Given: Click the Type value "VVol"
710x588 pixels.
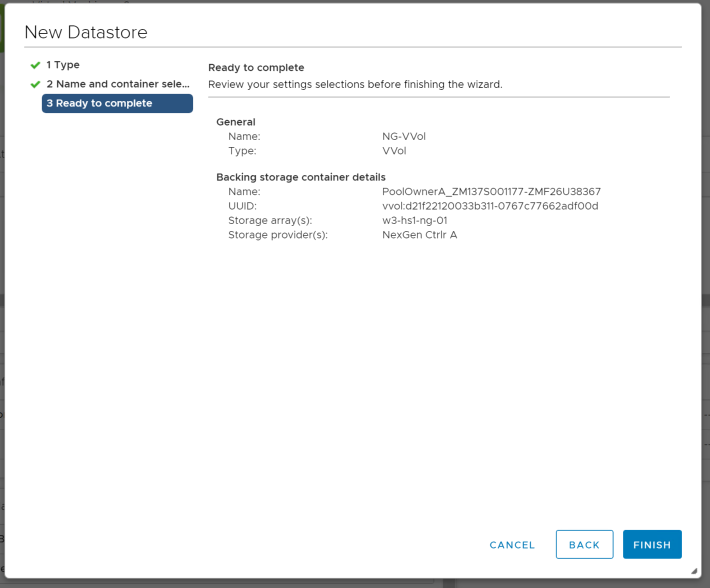Looking at the screenshot, I should pyautogui.click(x=394, y=151).
